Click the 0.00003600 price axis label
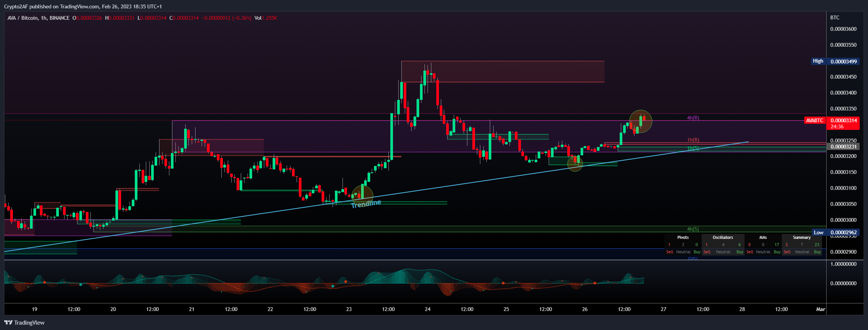The image size is (868, 330). pyautogui.click(x=843, y=29)
